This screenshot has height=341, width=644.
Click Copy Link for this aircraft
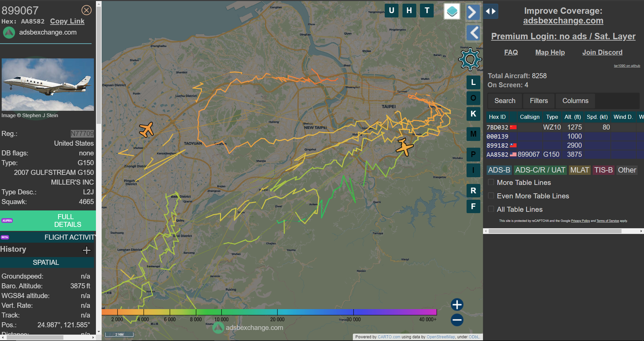67,21
